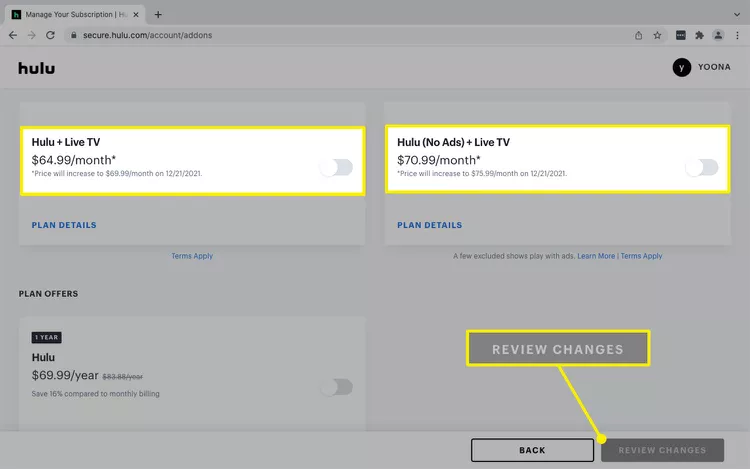Open the Extensions puzzle icon
Screen dimensions: 750x469
point(699,35)
